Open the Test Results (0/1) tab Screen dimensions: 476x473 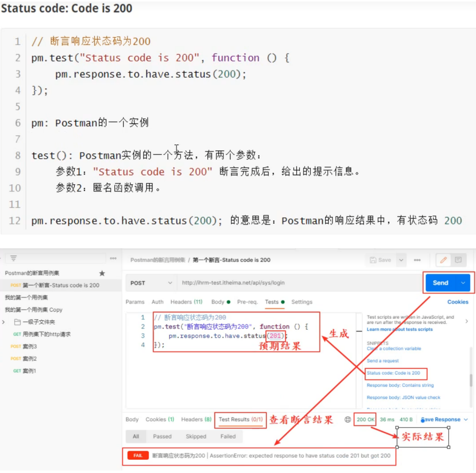[x=240, y=420]
